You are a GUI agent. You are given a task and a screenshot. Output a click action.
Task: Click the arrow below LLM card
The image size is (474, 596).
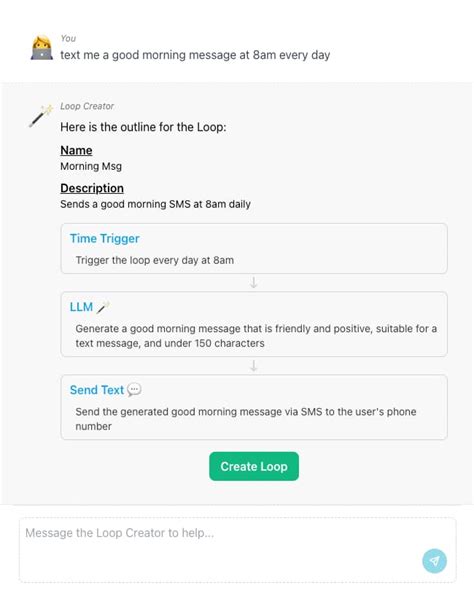coord(254,366)
